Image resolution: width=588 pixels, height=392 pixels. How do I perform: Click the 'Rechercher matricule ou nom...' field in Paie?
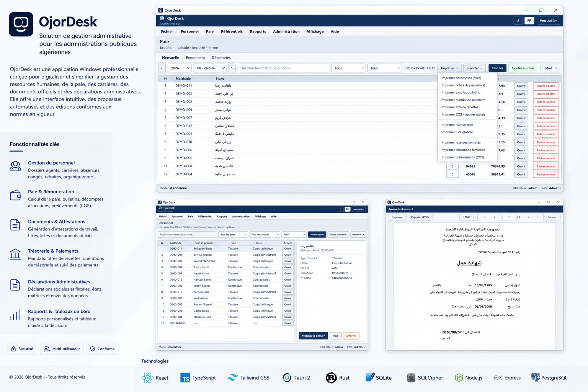(x=284, y=68)
